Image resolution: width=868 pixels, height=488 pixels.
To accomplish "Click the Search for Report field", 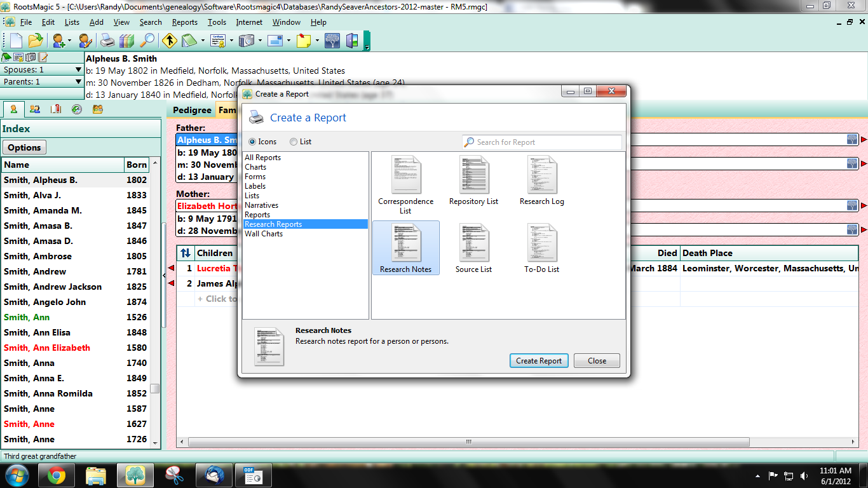I will pyautogui.click(x=542, y=142).
